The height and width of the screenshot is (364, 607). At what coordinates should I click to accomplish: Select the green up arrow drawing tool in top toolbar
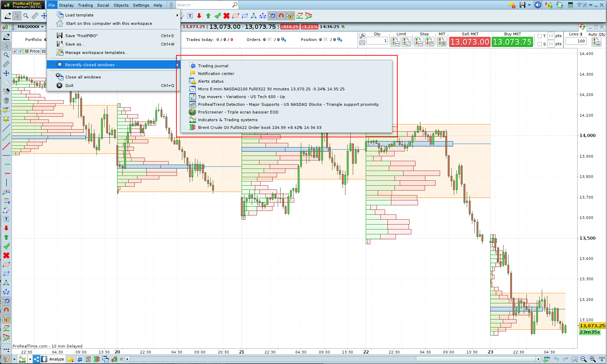tap(208, 16)
